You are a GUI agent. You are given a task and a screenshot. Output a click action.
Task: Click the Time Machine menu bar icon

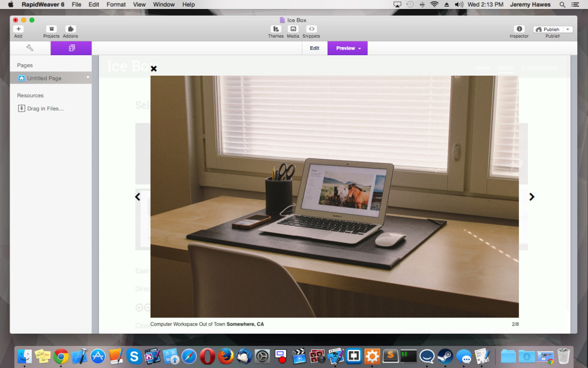410,4
